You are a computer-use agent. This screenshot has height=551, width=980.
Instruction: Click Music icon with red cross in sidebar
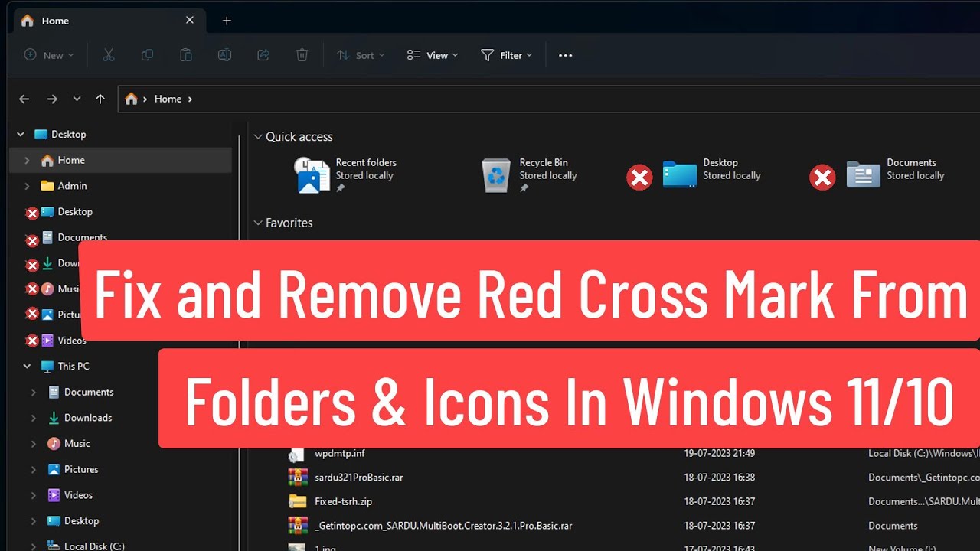[x=47, y=289]
